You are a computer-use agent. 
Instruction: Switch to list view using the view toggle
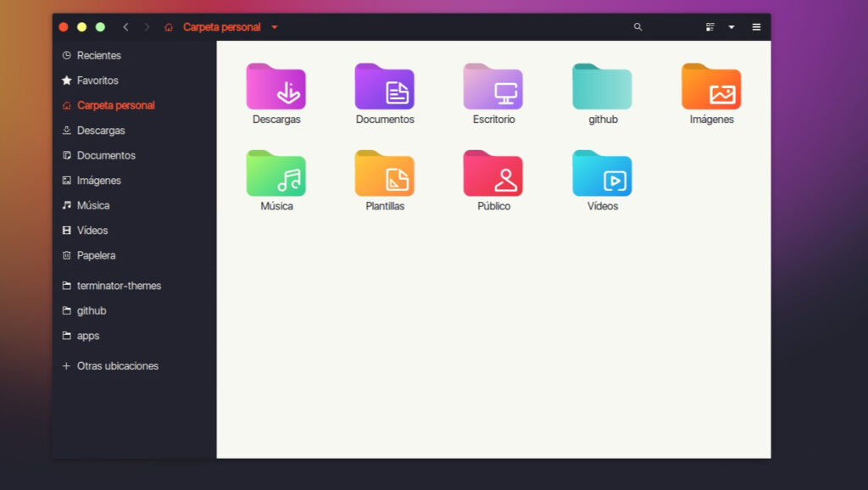click(709, 26)
